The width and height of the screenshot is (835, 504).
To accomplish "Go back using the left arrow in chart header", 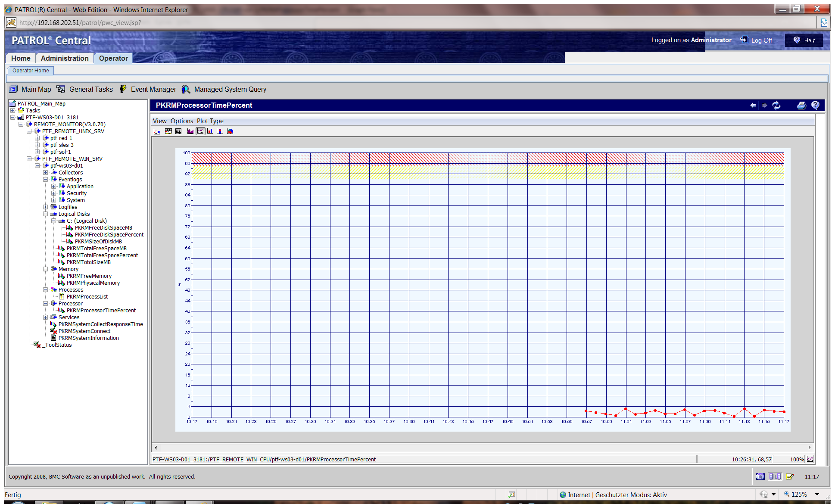I will tap(753, 105).
